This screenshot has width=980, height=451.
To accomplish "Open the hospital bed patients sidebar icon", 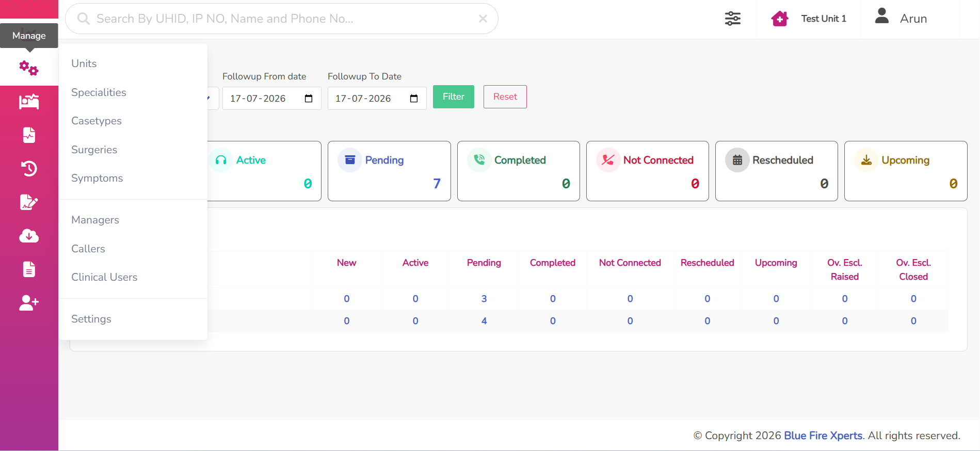I will coord(29,102).
